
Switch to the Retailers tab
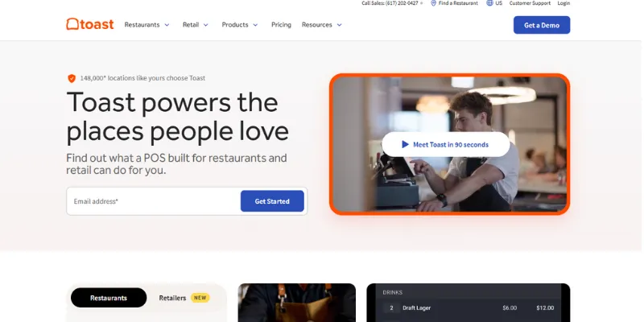pos(172,298)
